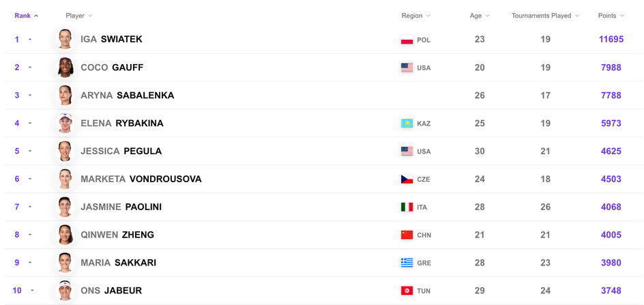Click Tunisia flag next to TUN
The width and height of the screenshot is (644, 305).
pyautogui.click(x=407, y=291)
